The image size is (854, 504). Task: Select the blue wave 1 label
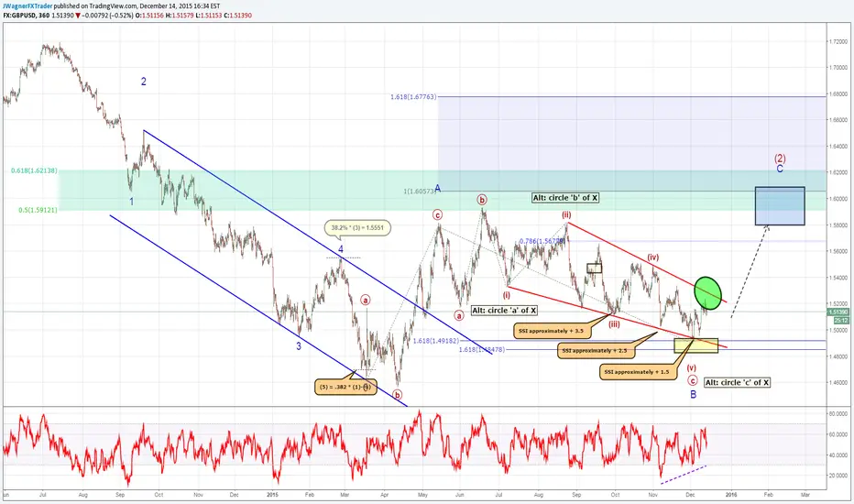pos(131,202)
